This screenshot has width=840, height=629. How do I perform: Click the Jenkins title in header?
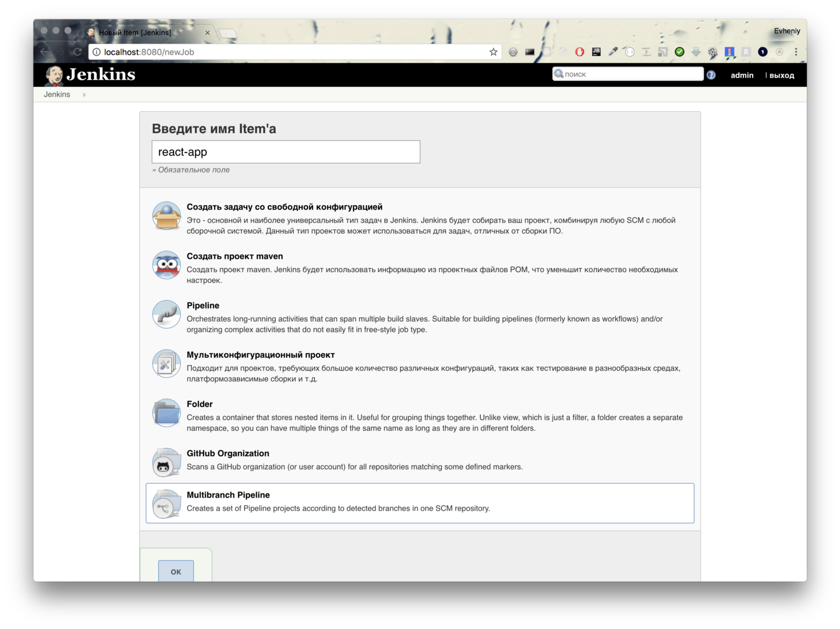101,75
